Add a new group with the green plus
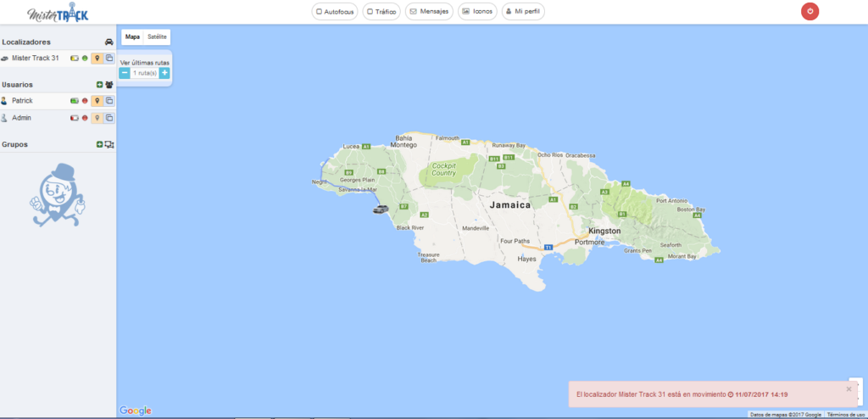The width and height of the screenshot is (868, 419). click(x=100, y=145)
